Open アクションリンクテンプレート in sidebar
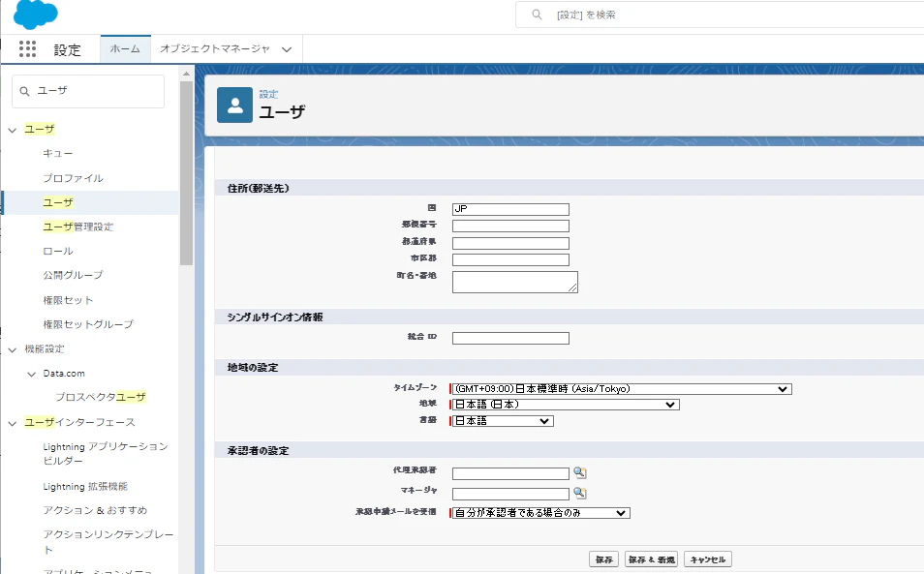Image resolution: width=924 pixels, height=574 pixels. tap(108, 542)
